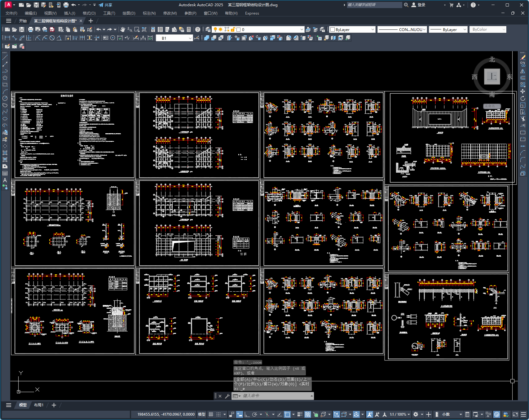Select the Angular dimension tool

[x=59, y=38]
